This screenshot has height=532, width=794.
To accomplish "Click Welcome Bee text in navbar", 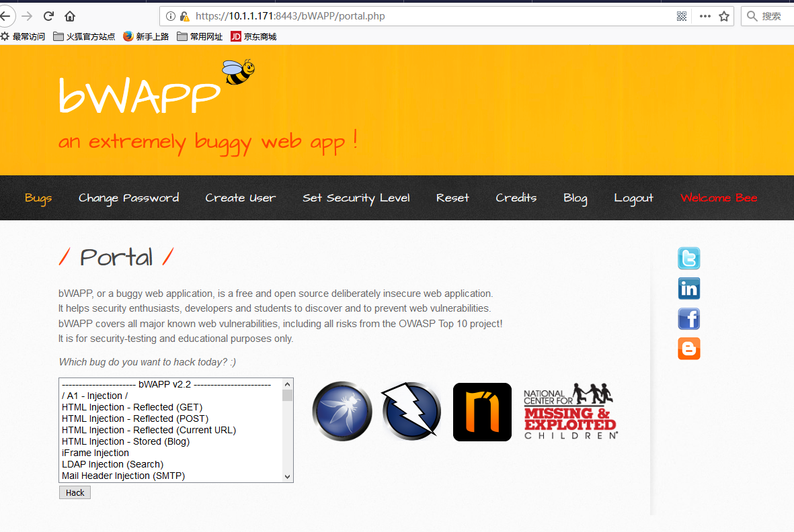I will tap(719, 197).
